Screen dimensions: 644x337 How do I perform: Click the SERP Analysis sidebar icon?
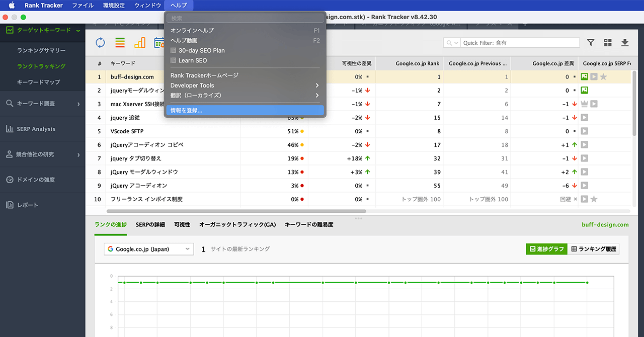10,129
